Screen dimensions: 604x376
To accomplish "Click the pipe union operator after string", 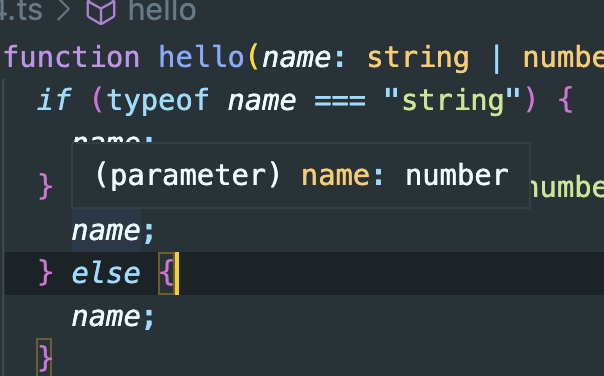I will click(496, 58).
